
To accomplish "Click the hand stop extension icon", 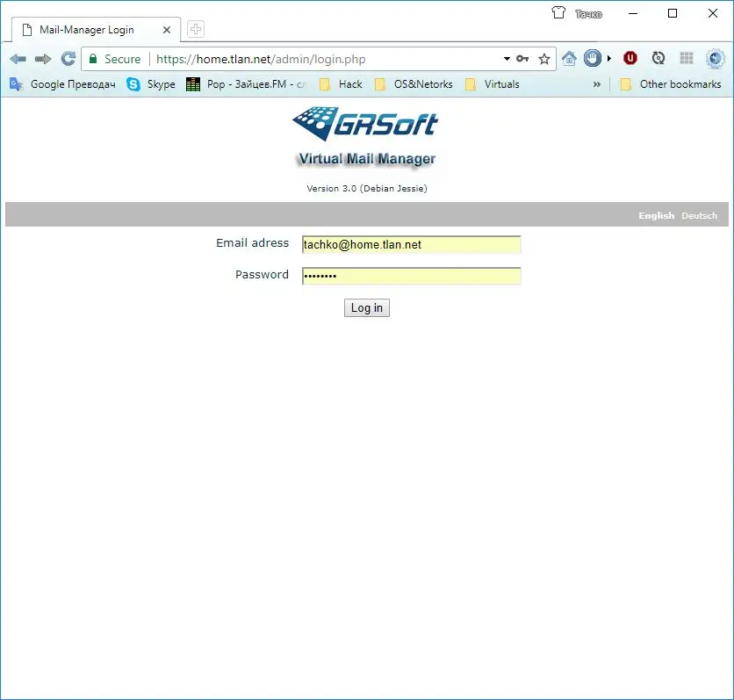I will pos(594,59).
